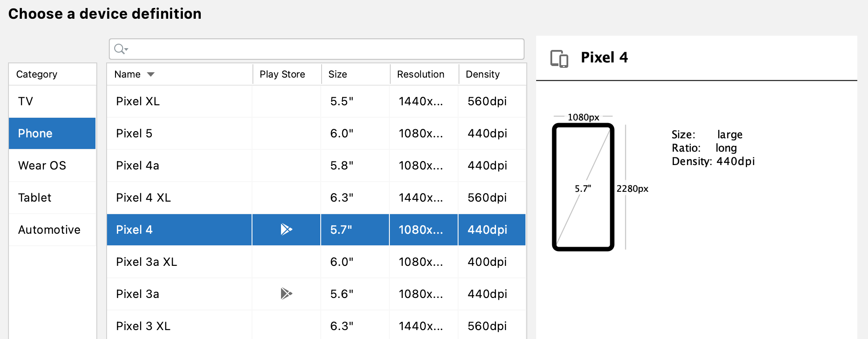Viewport: 868px width, 339px height.
Task: Click the device icon beside Pixel 4 title
Action: point(559,58)
